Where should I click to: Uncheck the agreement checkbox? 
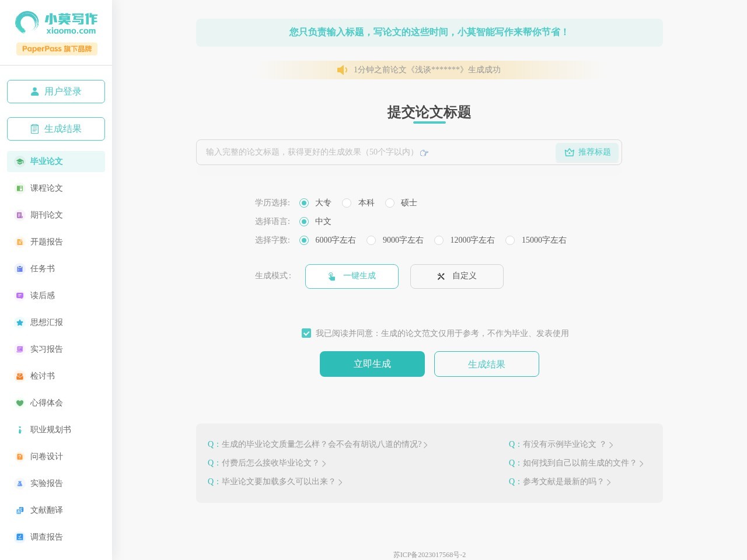(x=306, y=333)
